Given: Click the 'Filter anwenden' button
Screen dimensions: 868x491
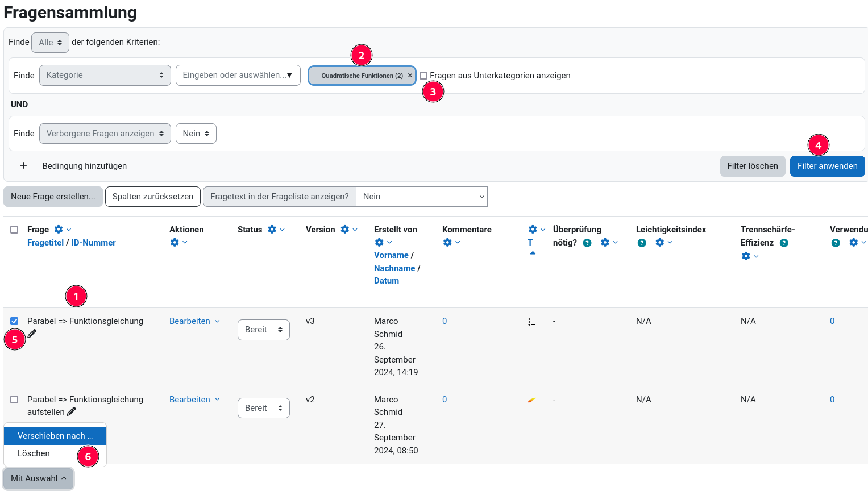Looking at the screenshot, I should tap(827, 166).
